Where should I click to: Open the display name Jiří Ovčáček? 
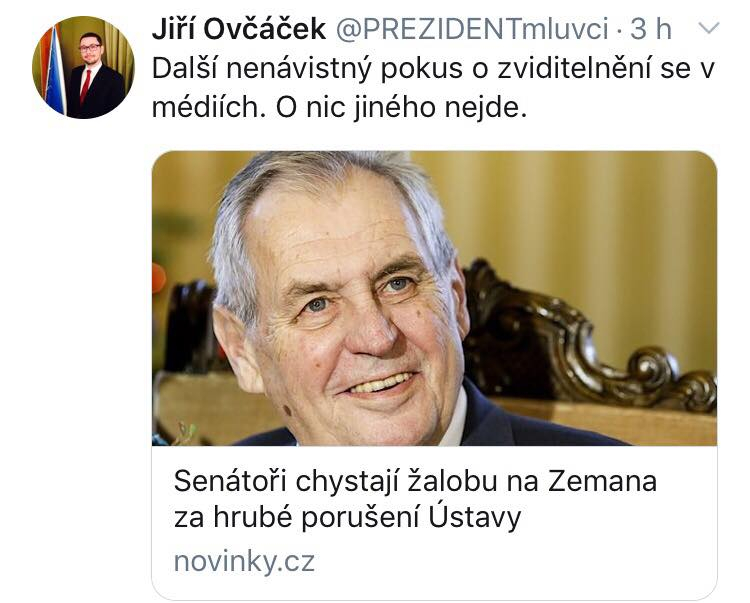tap(239, 29)
